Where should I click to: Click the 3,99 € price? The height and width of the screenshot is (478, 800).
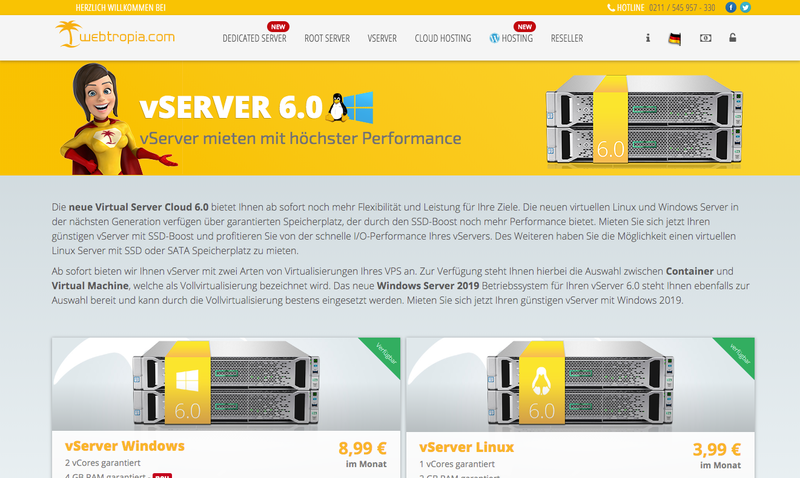(717, 449)
